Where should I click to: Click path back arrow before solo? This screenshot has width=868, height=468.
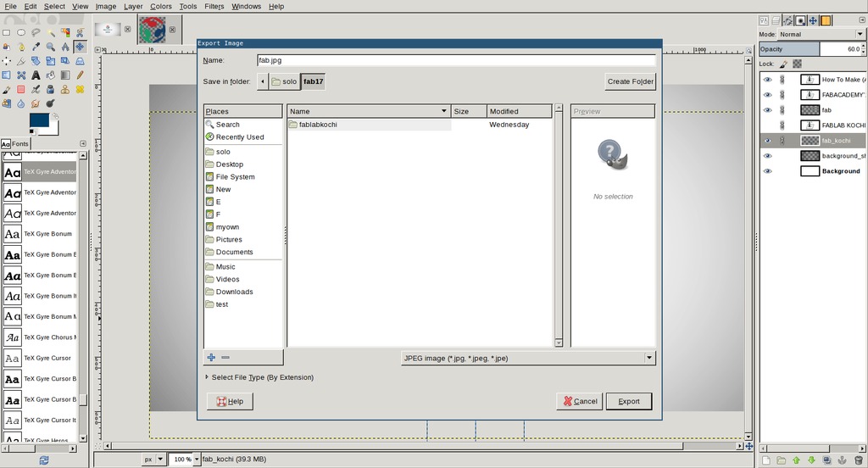(x=263, y=81)
